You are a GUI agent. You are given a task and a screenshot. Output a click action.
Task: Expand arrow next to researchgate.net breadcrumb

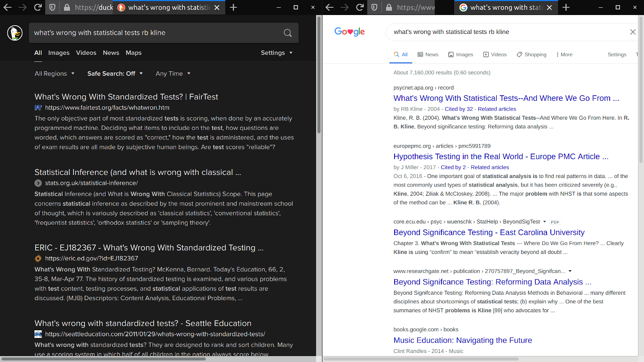[x=570, y=271]
